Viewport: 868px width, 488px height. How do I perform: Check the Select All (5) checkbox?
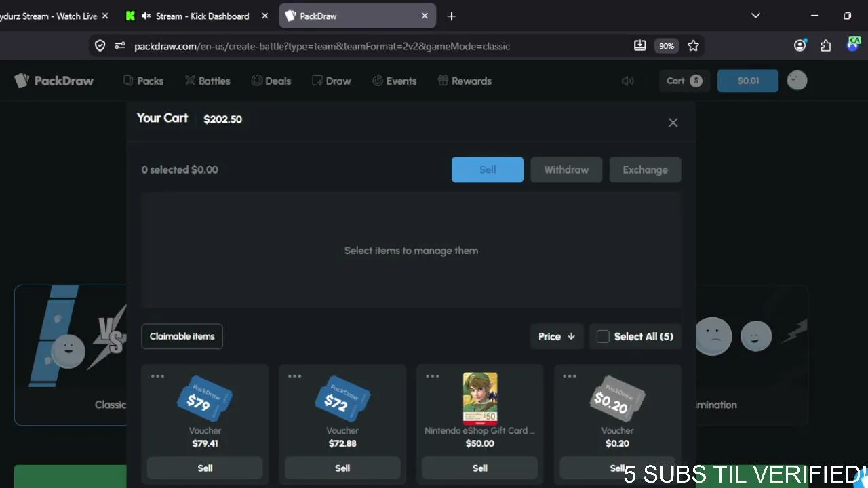point(603,336)
